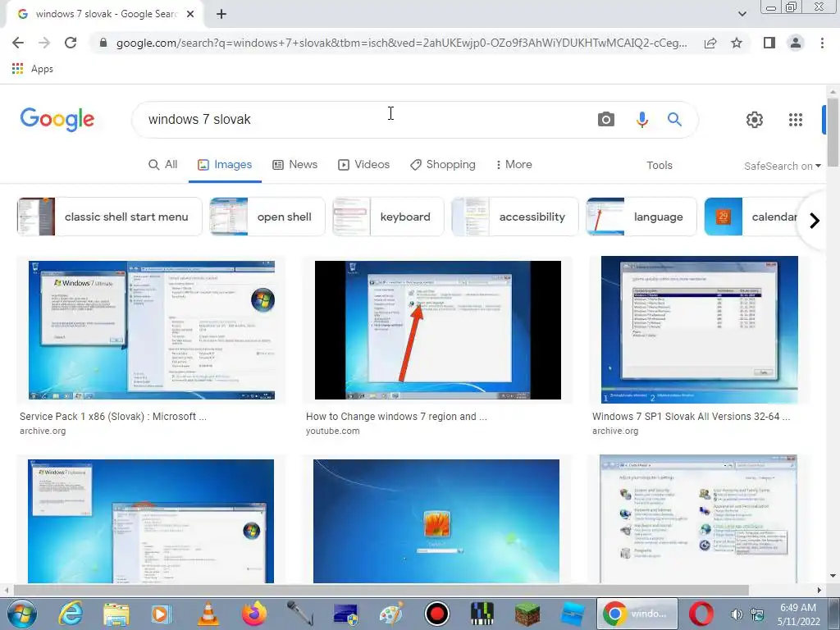The image size is (840, 630).
Task: Open the Apps bookmarks shortcut
Action: tap(32, 69)
